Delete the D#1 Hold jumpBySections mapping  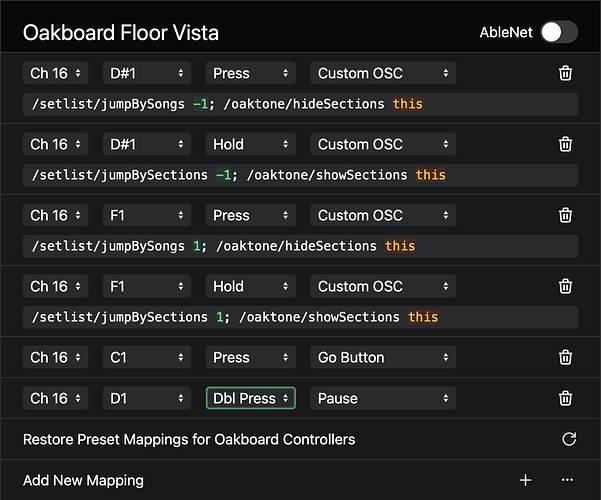pos(565,144)
